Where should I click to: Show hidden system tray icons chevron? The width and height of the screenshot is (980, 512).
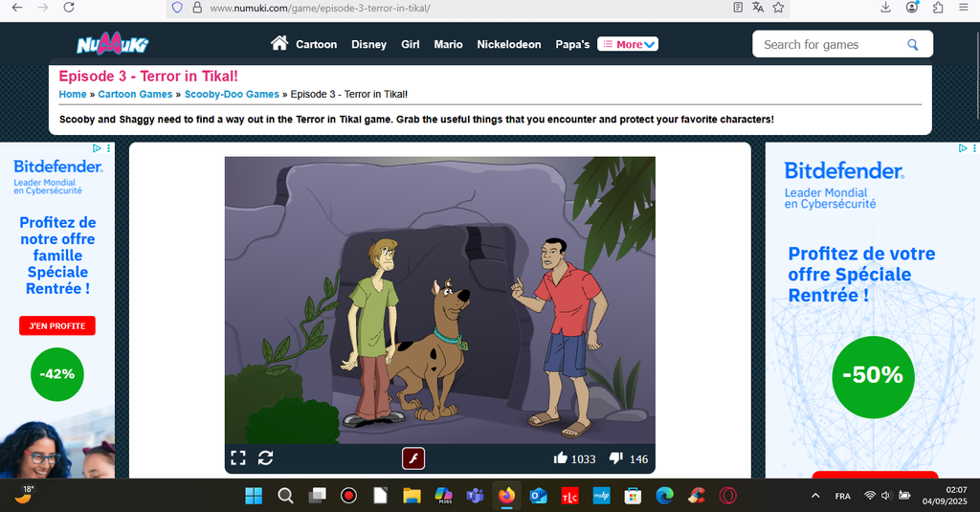point(815,496)
